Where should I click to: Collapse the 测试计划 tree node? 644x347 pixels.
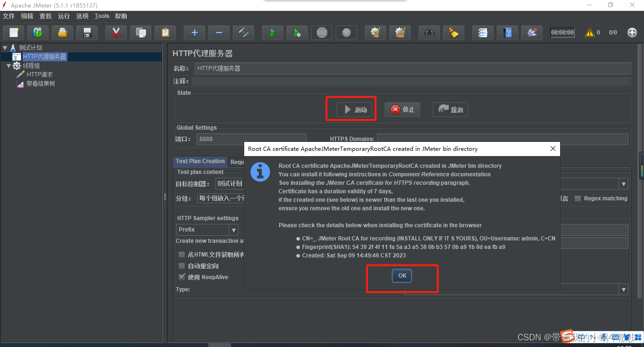[5, 48]
